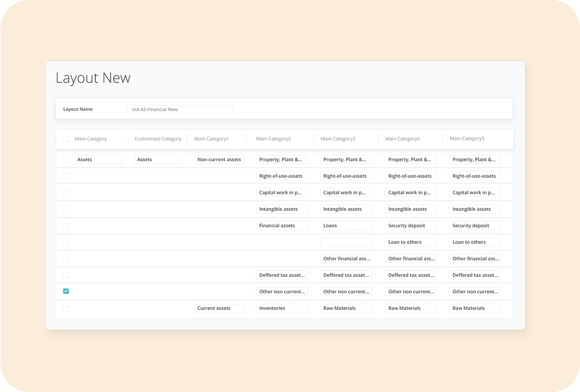Click the empty field in Main Category3 column
The image size is (580, 392).
[346, 242]
